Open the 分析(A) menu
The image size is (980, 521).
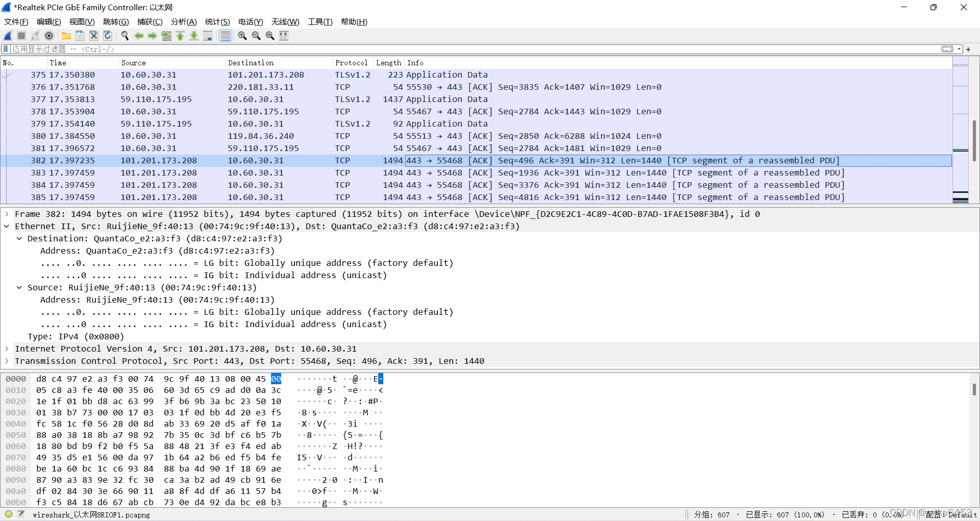click(x=184, y=22)
